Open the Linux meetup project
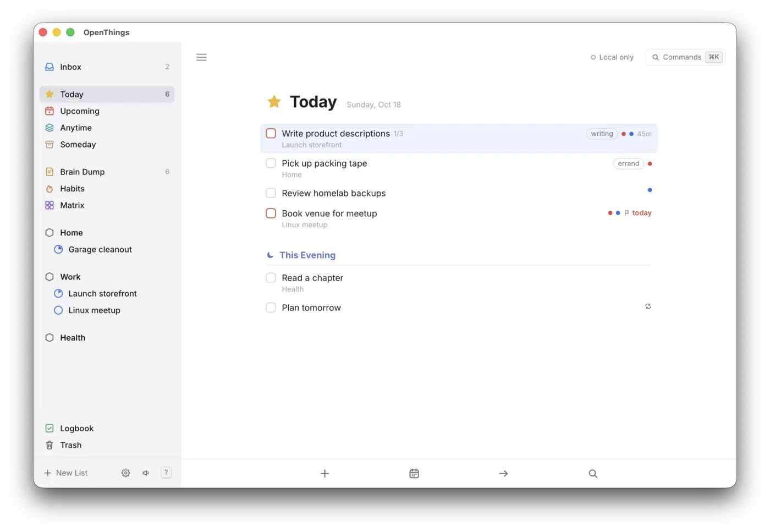The image size is (770, 532). pyautogui.click(x=107, y=310)
